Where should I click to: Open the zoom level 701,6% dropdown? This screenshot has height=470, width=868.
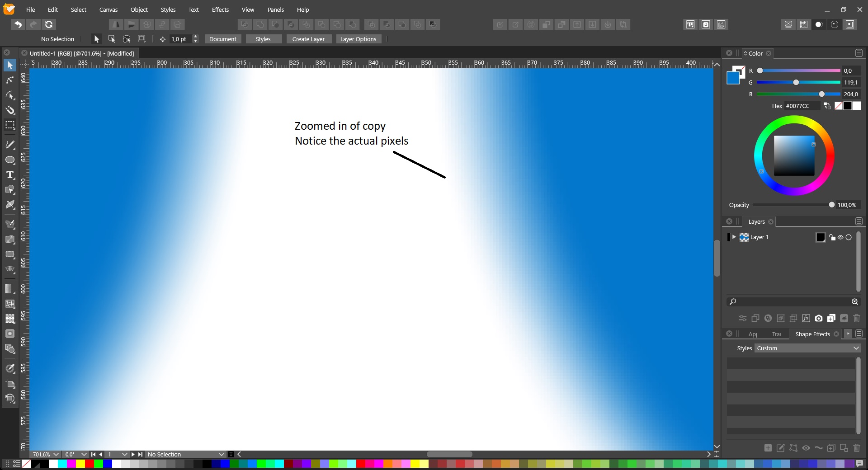57,454
